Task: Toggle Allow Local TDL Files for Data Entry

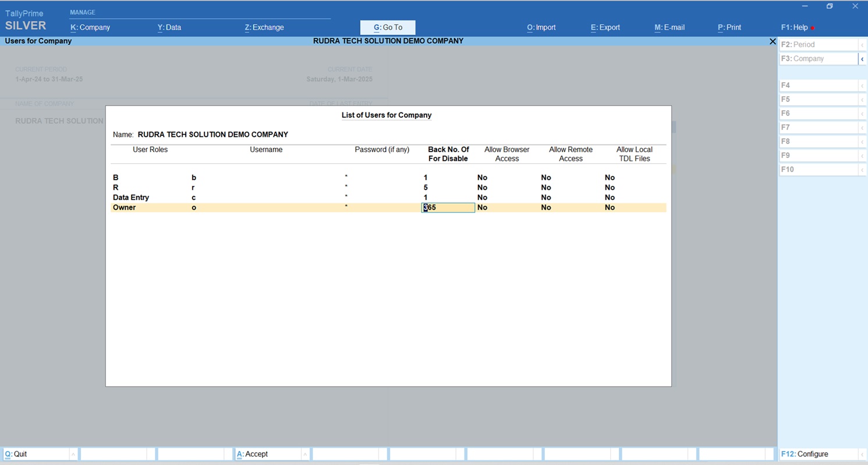Action: click(x=610, y=198)
